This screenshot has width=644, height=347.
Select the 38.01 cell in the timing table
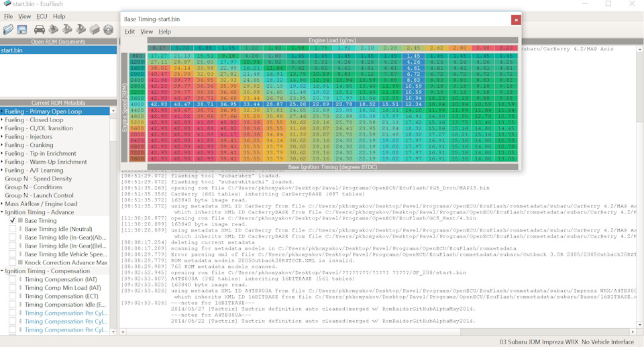pos(159,68)
